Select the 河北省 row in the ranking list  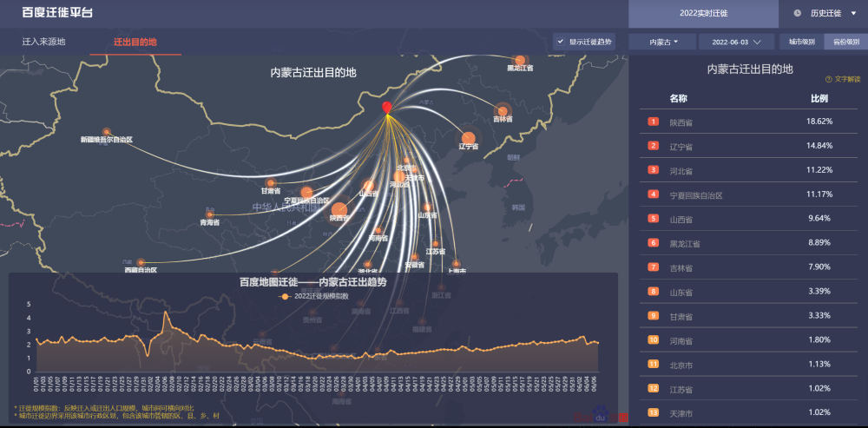[x=748, y=170]
